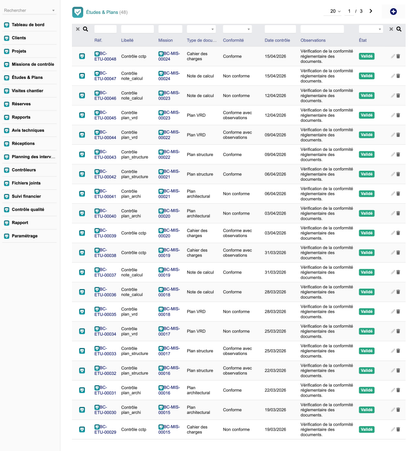This screenshot has width=416, height=451.
Task: Open the row icon for BC-ETU-00042
Action: point(82,174)
